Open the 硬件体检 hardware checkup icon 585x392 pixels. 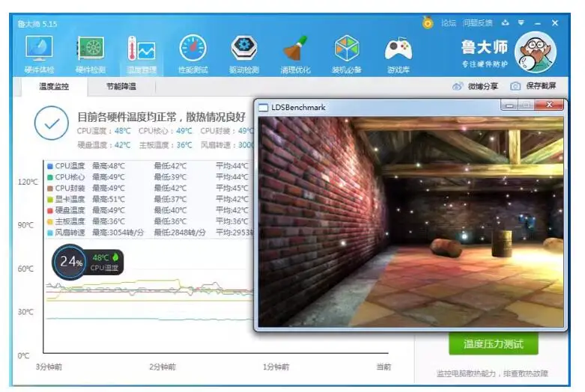coord(39,53)
